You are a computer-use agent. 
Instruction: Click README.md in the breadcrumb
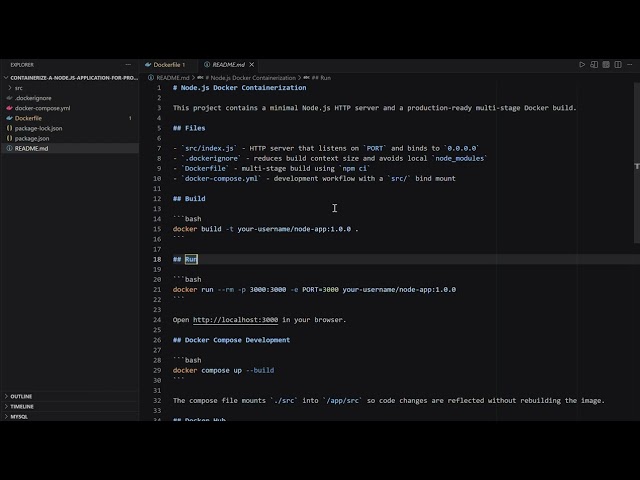(173, 78)
